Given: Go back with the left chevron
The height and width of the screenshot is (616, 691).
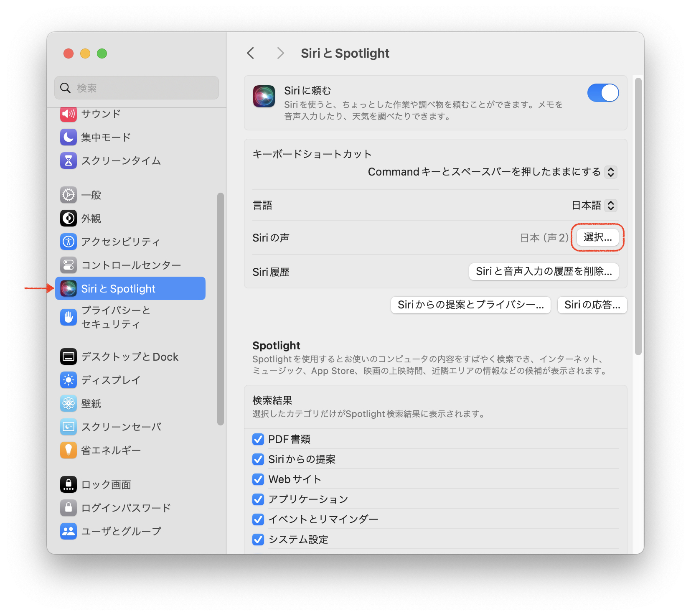Looking at the screenshot, I should tap(251, 53).
